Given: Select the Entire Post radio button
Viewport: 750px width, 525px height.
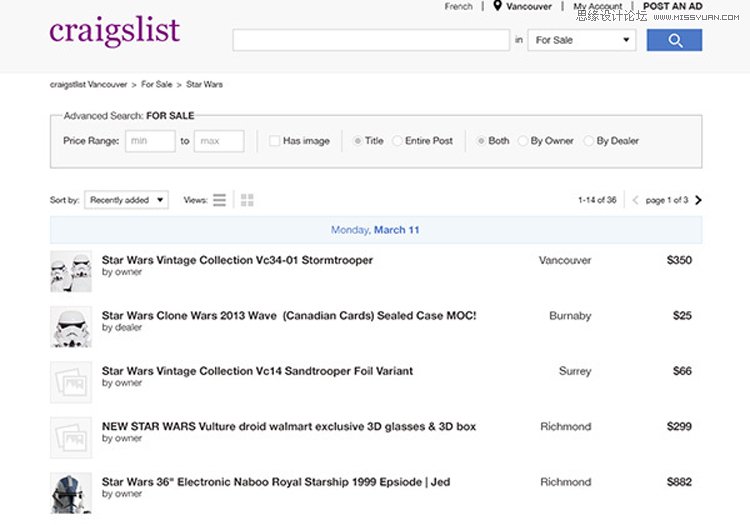Looking at the screenshot, I should [397, 141].
